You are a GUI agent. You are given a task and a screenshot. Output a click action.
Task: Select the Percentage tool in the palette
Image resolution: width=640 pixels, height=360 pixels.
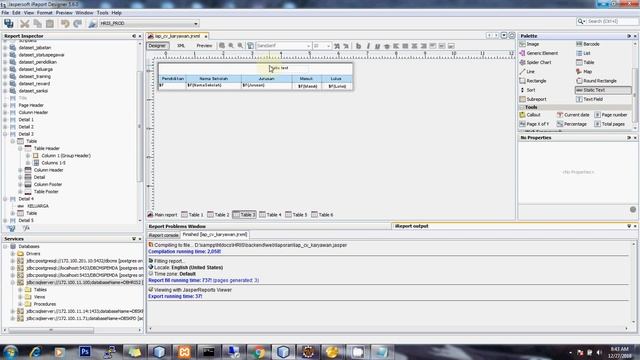point(572,124)
